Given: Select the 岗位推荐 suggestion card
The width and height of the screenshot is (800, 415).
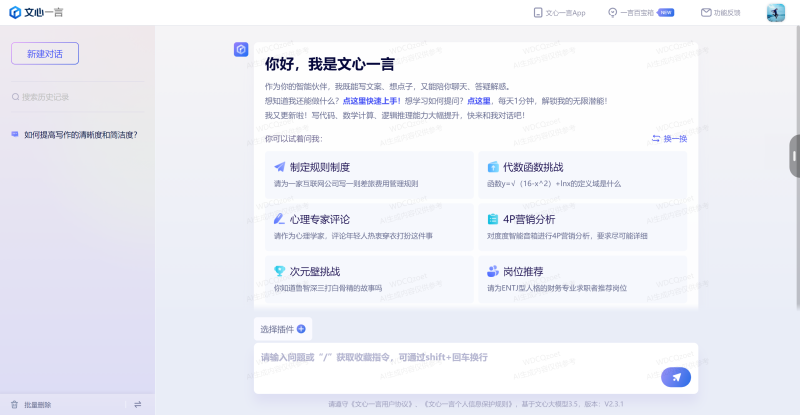Looking at the screenshot, I should (583, 279).
